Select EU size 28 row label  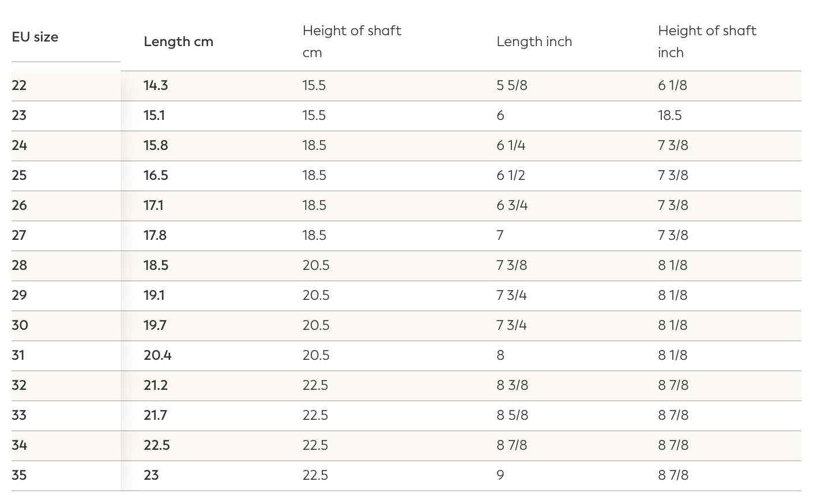pos(19,265)
